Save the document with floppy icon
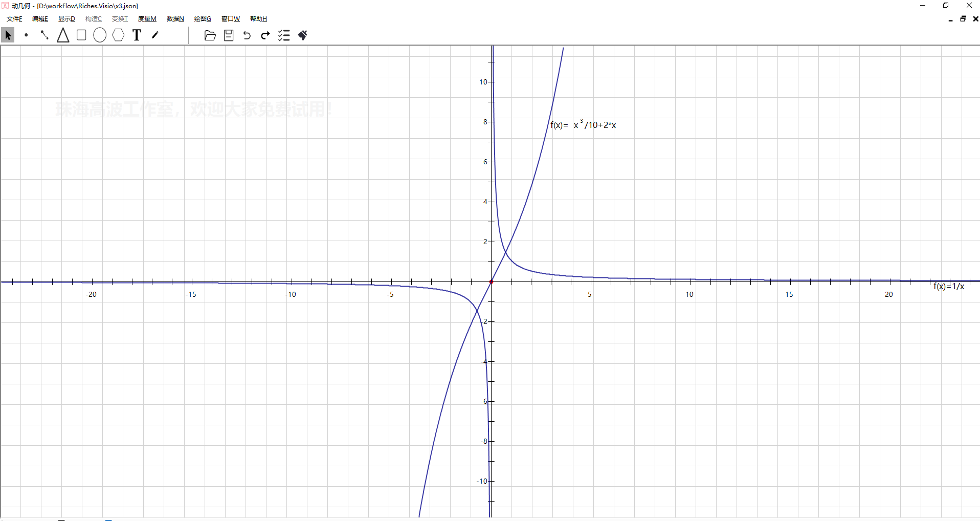980x521 pixels. (229, 35)
